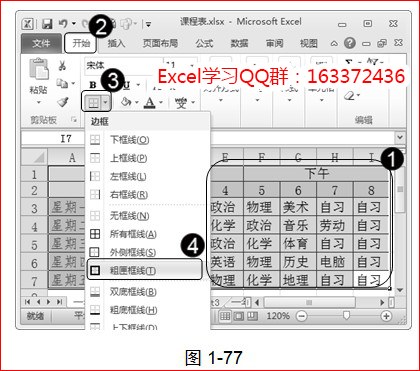Image resolution: width=420 pixels, height=371 pixels.
Task: Select 右框线(R) border option
Action: coord(148,194)
